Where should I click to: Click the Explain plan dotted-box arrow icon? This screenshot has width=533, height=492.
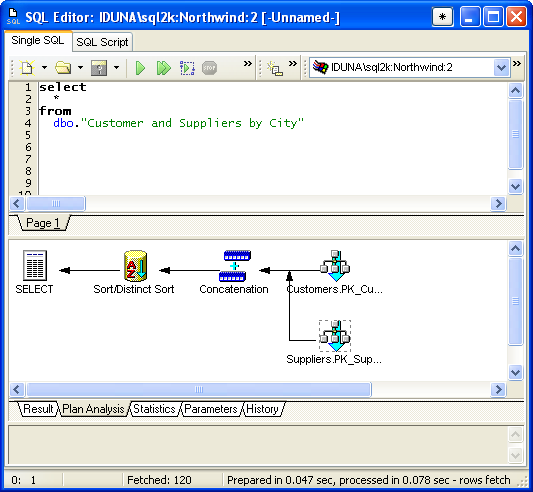[187, 68]
